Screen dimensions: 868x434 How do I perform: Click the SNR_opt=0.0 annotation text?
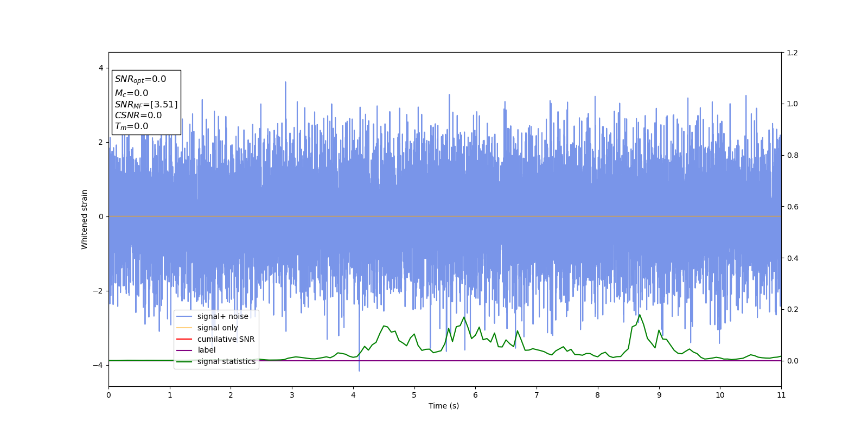point(141,79)
